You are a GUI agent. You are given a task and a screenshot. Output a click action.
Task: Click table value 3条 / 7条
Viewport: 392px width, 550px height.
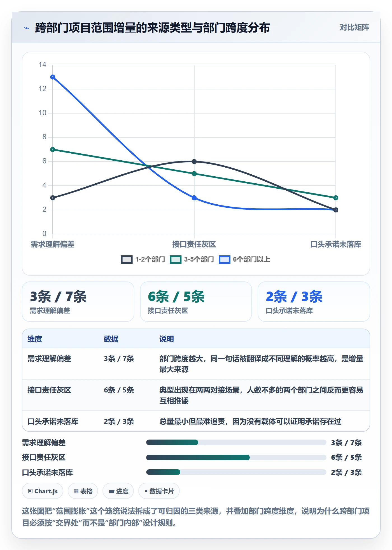click(x=119, y=359)
